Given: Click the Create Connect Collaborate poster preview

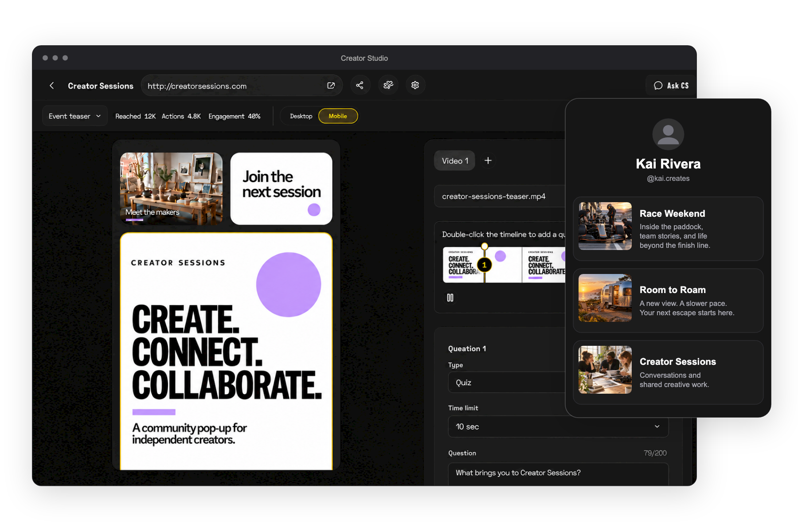Looking at the screenshot, I should click(226, 351).
